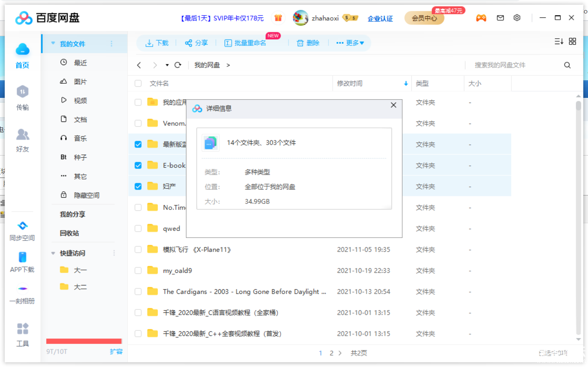588x367 pixels.
Task: Close the 详细信息 dialog
Action: (393, 105)
